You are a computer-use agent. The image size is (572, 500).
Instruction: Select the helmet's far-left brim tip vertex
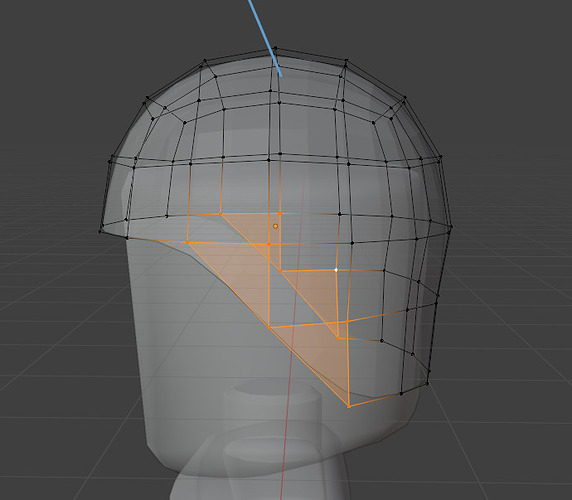(100, 232)
